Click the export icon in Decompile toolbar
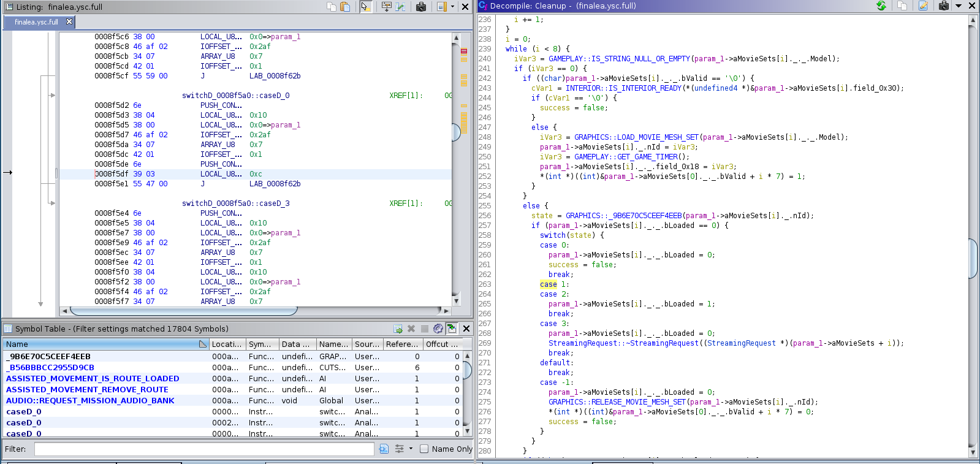980x464 pixels. click(x=923, y=6)
